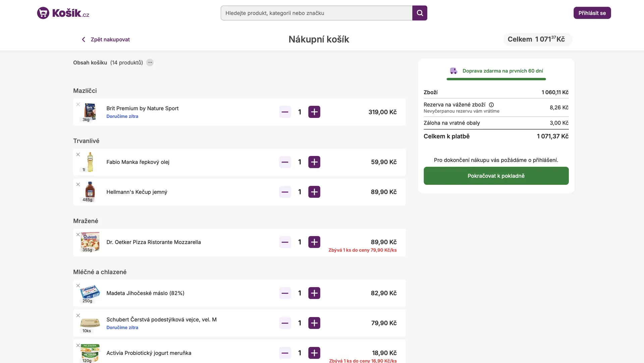Open Brit Premium by Nature Sport product name
This screenshot has height=363, width=644.
click(x=143, y=108)
